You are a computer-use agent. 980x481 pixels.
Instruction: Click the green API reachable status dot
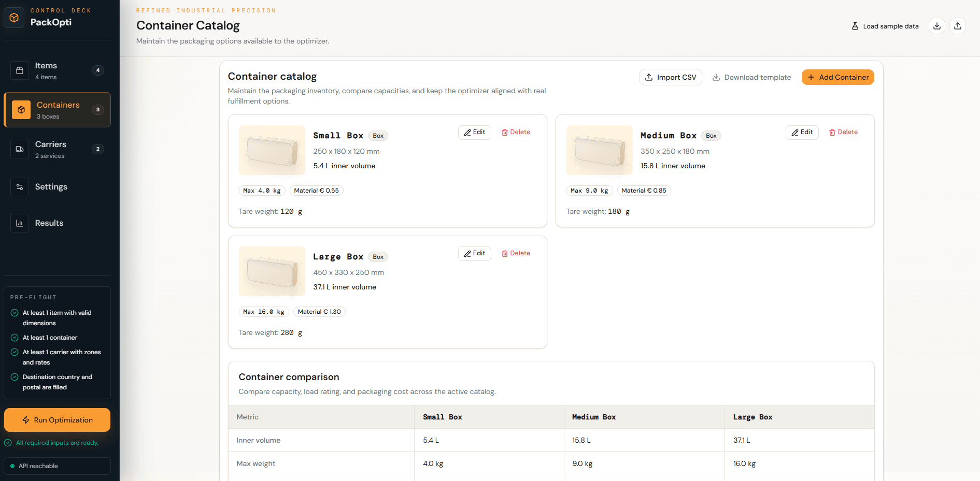[12, 466]
